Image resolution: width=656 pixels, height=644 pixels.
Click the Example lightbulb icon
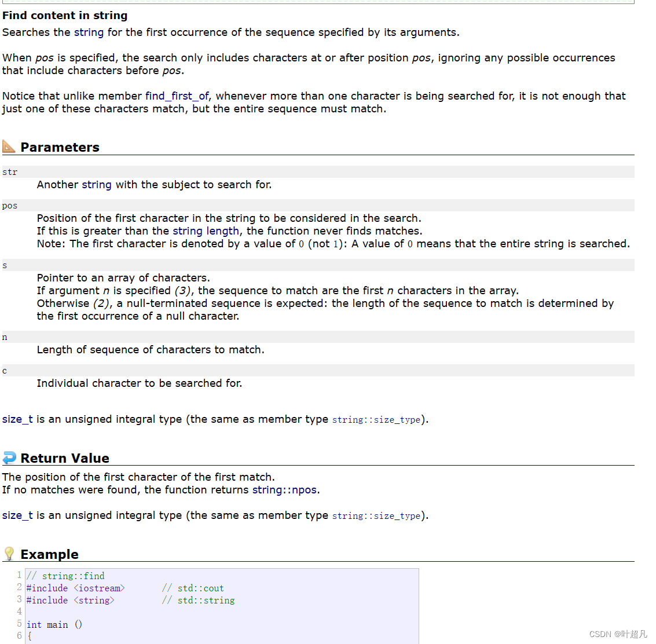pos(9,554)
